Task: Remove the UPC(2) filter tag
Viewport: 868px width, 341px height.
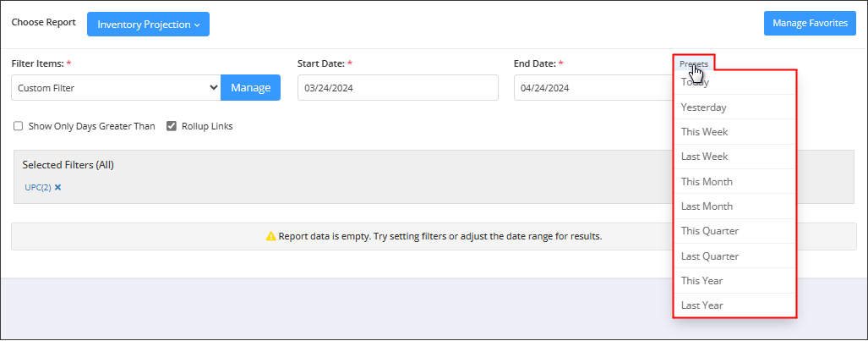Action: pyautogui.click(x=58, y=187)
